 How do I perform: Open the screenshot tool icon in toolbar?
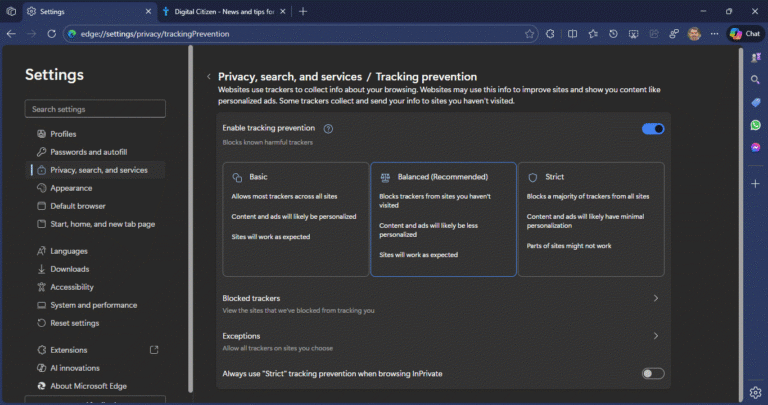tap(633, 34)
